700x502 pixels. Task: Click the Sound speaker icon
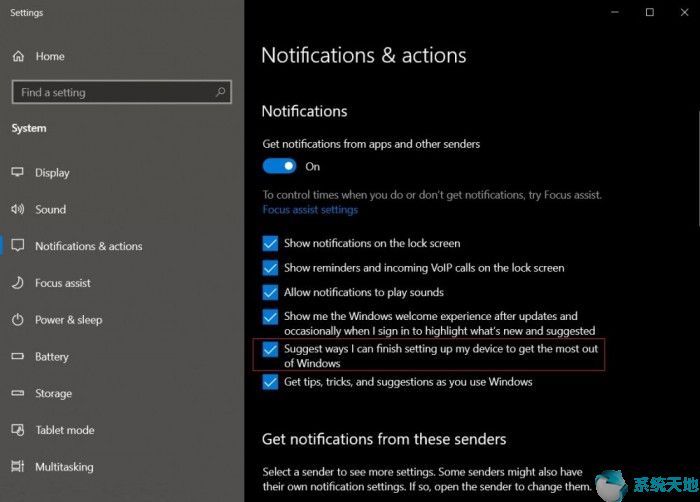tap(17, 209)
